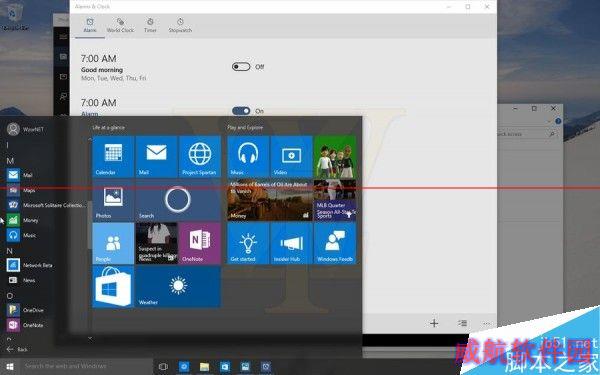This screenshot has width=600, height=375.
Task: Open the Store shopping bag tile
Action: point(113,287)
